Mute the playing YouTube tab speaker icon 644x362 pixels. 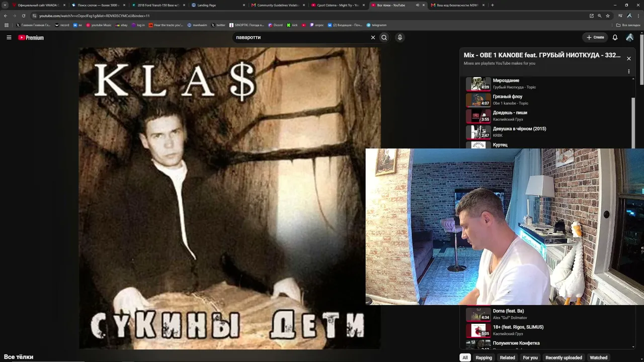pos(417,5)
